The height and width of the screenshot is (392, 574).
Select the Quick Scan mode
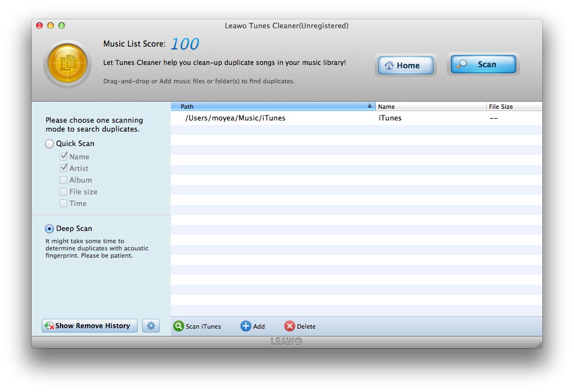pos(50,144)
